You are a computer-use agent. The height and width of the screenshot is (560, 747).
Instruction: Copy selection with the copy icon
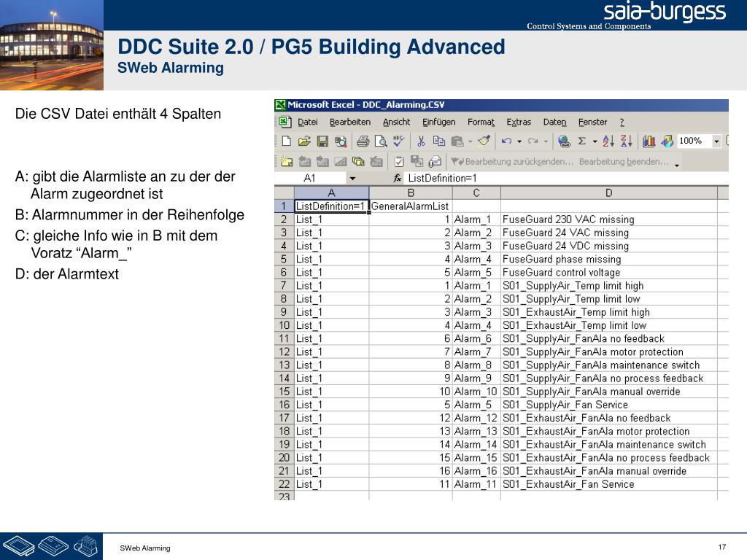point(438,141)
